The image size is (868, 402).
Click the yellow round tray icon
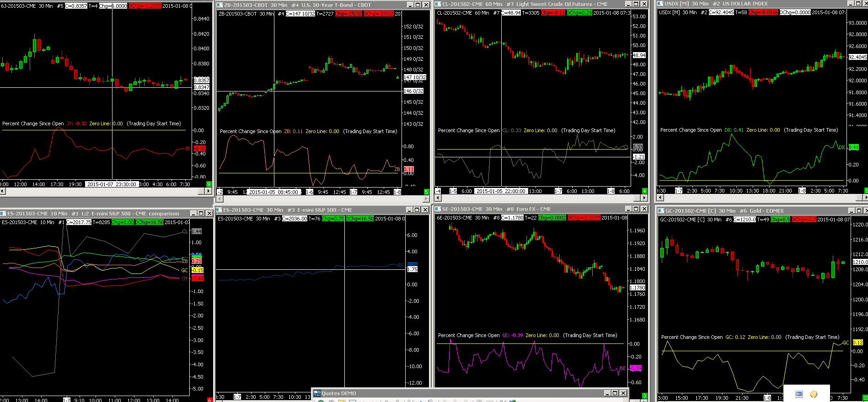click(814, 394)
